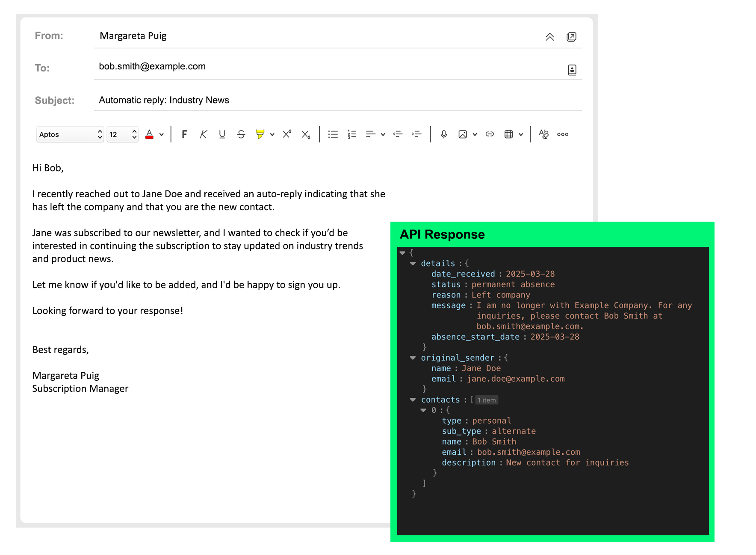756x555 pixels.
Task: Open the text alignment dropdown
Action: coord(383,134)
